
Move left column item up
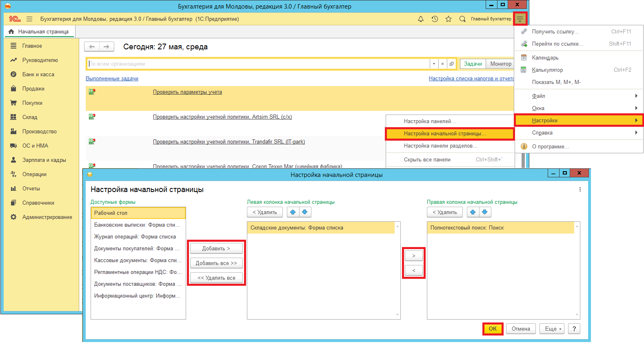pyautogui.click(x=293, y=212)
